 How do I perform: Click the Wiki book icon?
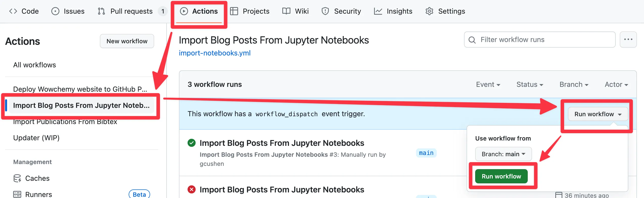point(286,11)
